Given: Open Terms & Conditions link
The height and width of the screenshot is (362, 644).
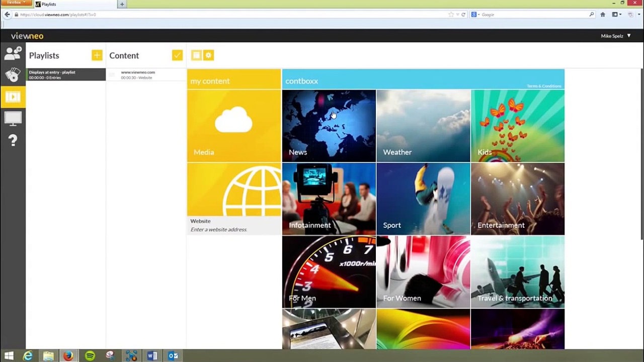Looking at the screenshot, I should [x=544, y=86].
